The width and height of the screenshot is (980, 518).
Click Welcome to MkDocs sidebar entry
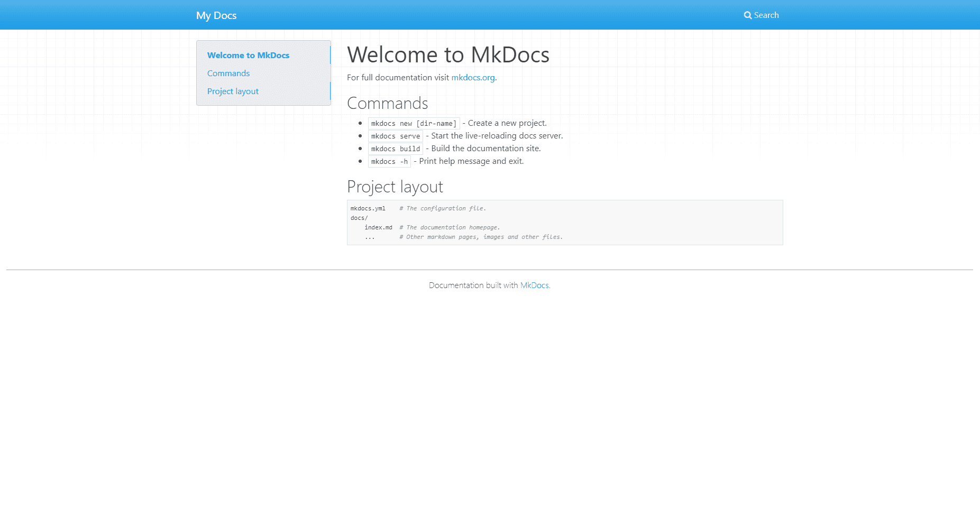249,55
